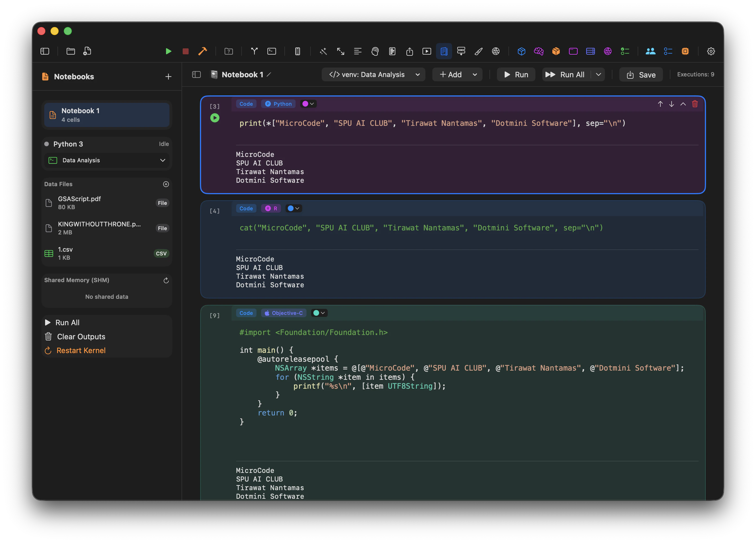Open the pink color swatch on the Python cell
The image size is (756, 543).
point(306,104)
